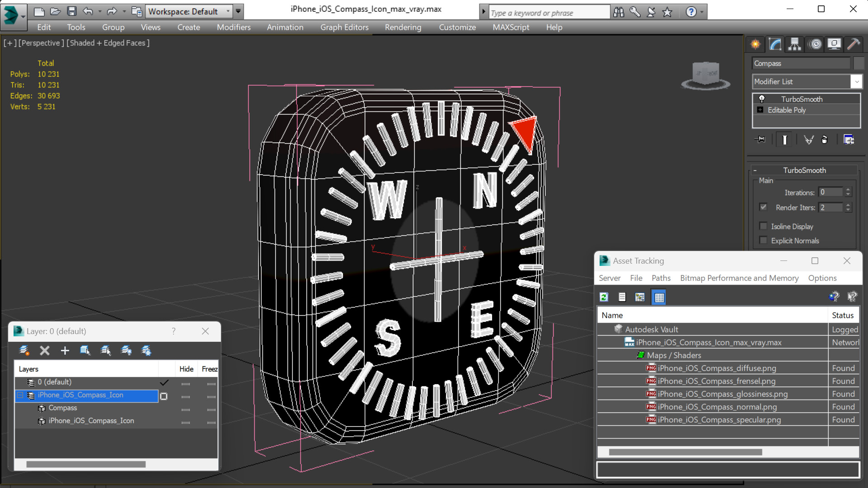Open the MAXScript menu
Image resolution: width=868 pixels, height=488 pixels.
(511, 27)
